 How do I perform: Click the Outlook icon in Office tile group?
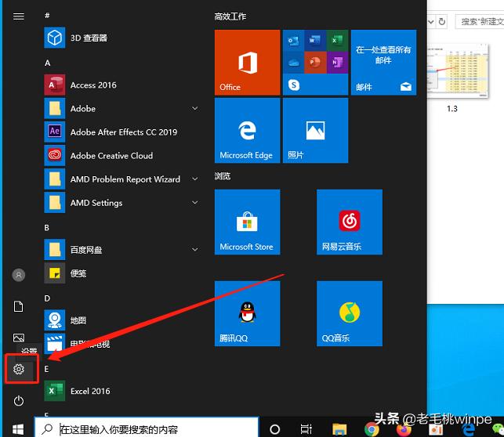[293, 41]
